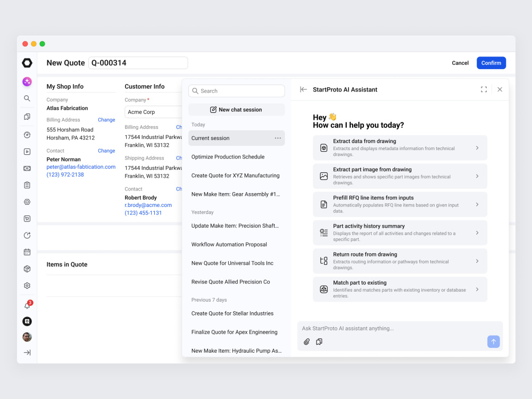
Task: Click the attach file paperclip icon
Action: click(307, 342)
